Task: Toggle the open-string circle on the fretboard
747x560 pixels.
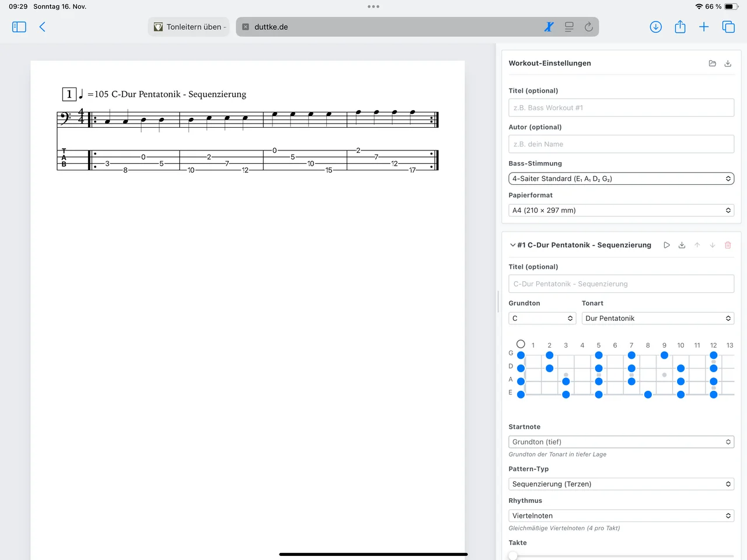Action: [x=521, y=344]
